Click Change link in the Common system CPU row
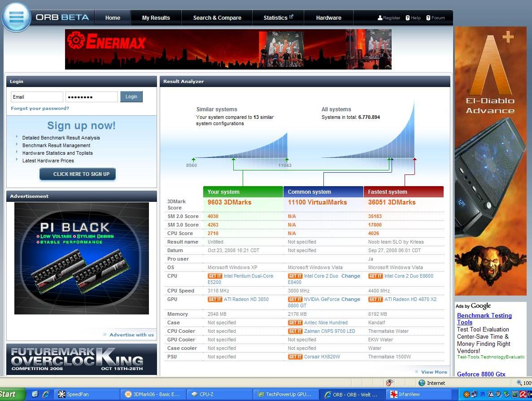 [x=350, y=276]
